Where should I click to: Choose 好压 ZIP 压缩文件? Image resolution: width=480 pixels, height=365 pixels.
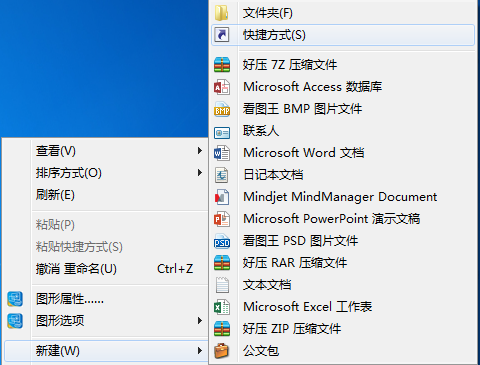point(343,329)
